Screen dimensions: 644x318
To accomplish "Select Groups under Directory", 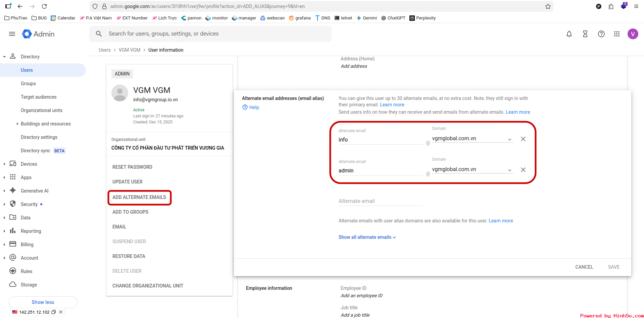I will tap(28, 83).
